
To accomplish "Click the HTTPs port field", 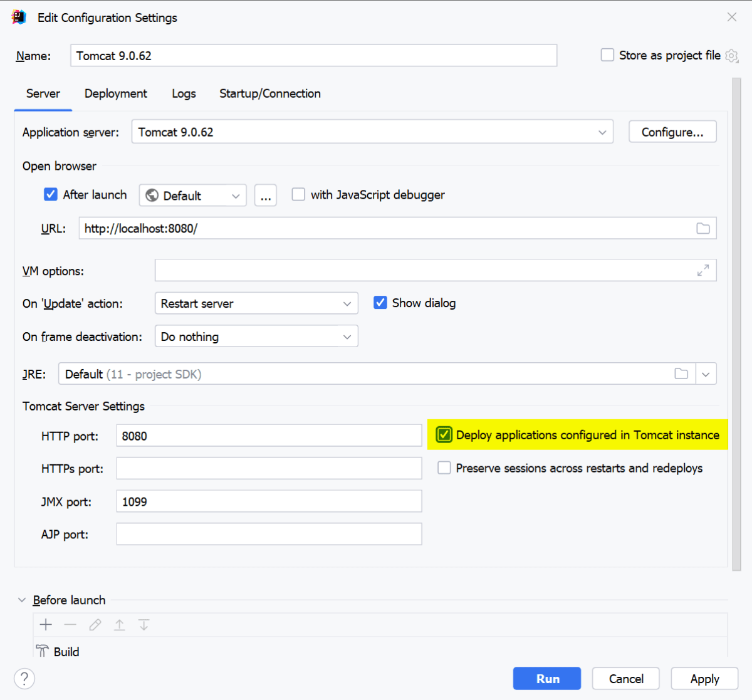I will tap(269, 468).
